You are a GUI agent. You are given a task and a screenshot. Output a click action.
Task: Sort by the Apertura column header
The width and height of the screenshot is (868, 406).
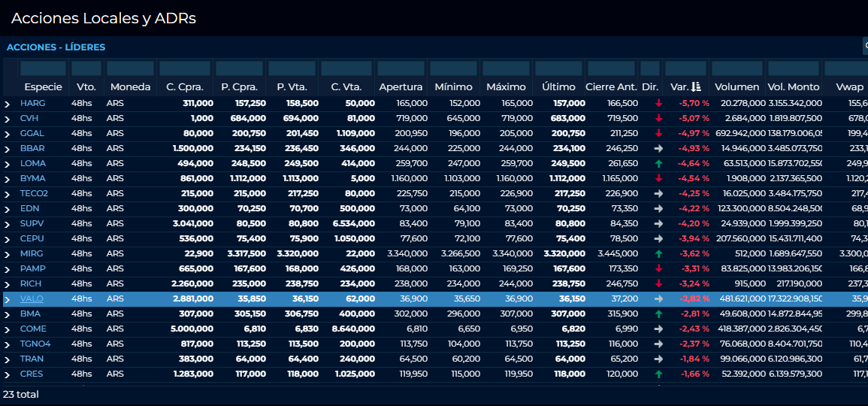pyautogui.click(x=401, y=87)
